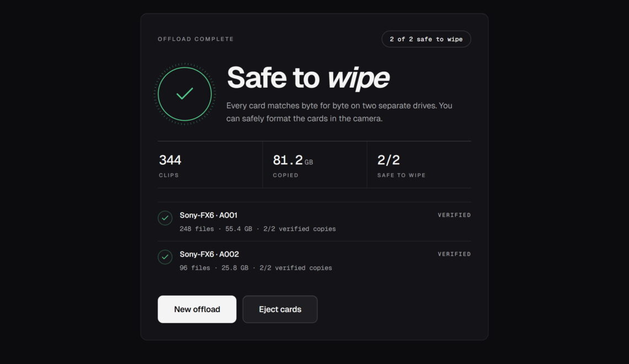Viewport: 629px width, 364px height.
Task: Click the 'Safe to wipe' heading
Action: click(308, 78)
